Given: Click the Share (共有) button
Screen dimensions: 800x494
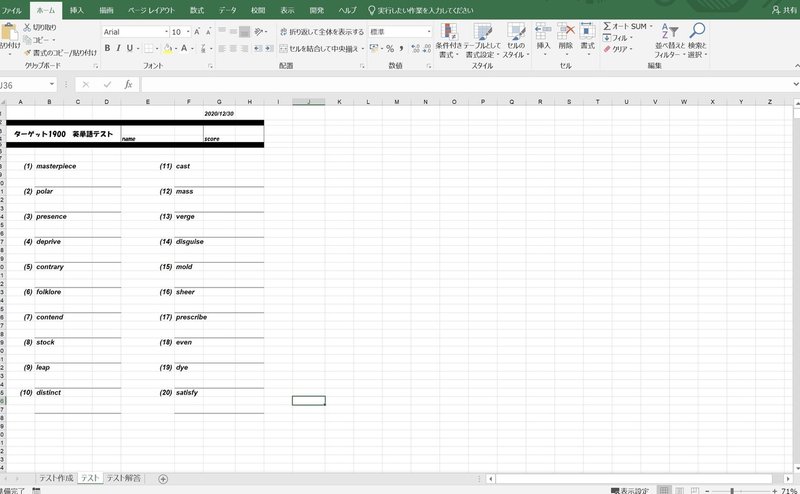Looking at the screenshot, I should tap(785, 10).
